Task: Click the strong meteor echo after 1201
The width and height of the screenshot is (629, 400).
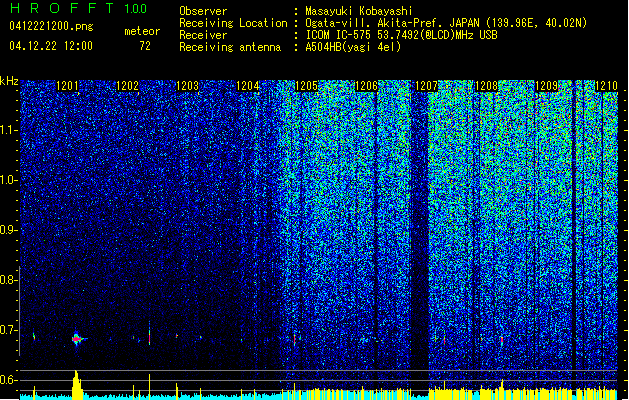Action: coord(77,339)
